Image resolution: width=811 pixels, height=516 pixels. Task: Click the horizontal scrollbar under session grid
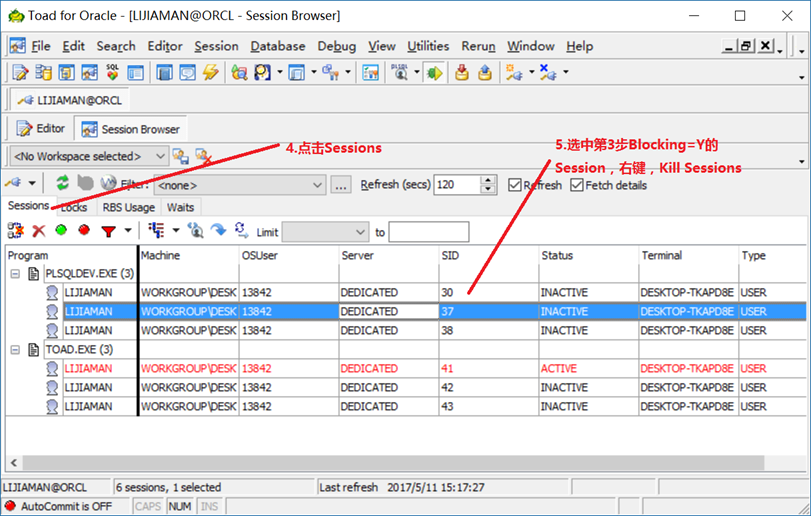click(393, 462)
